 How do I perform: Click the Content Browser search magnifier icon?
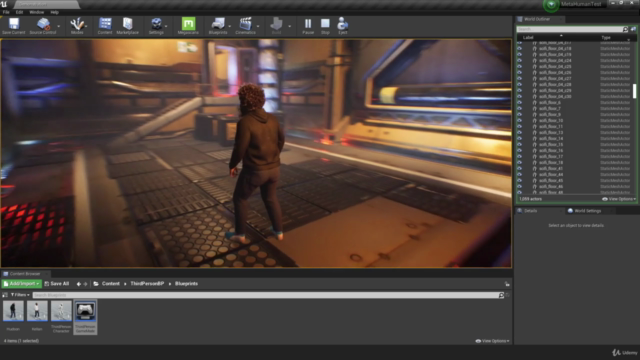501,295
